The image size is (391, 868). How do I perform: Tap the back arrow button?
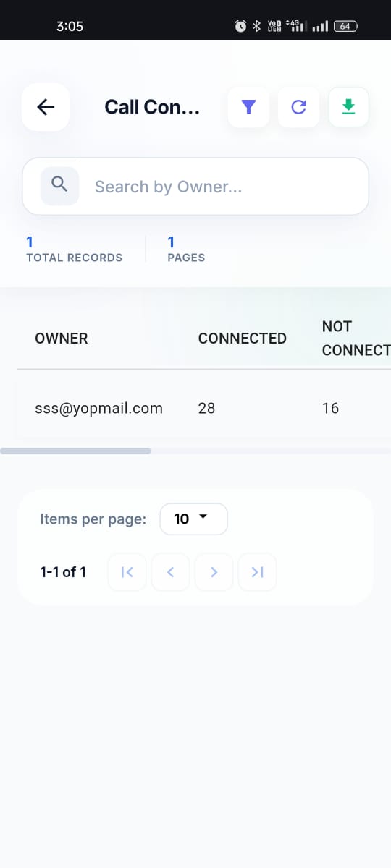tap(46, 107)
